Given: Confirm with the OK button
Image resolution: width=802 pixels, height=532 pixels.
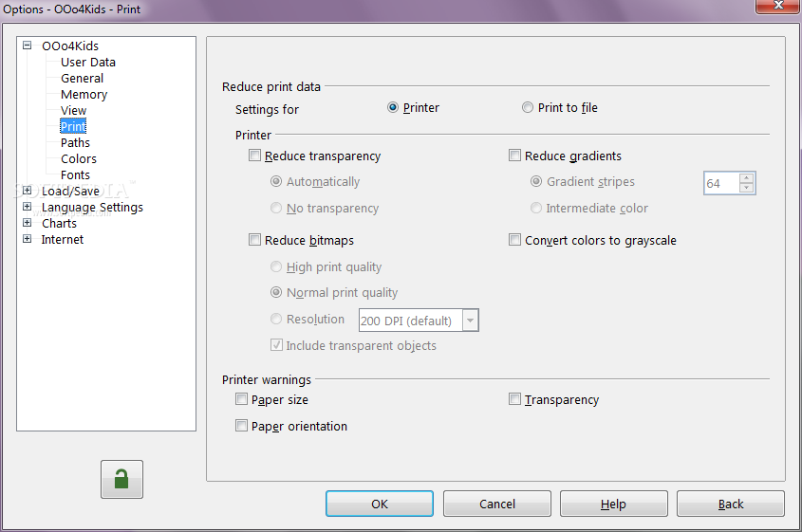Looking at the screenshot, I should click(380, 504).
